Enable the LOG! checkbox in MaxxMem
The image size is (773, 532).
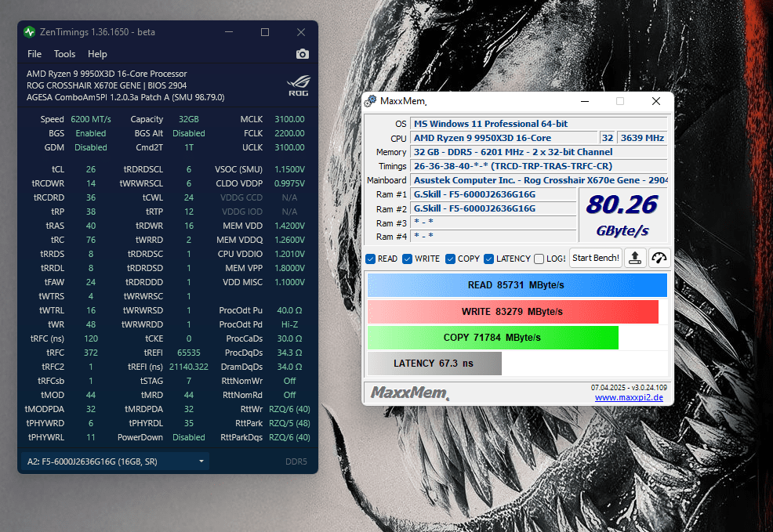tap(539, 259)
